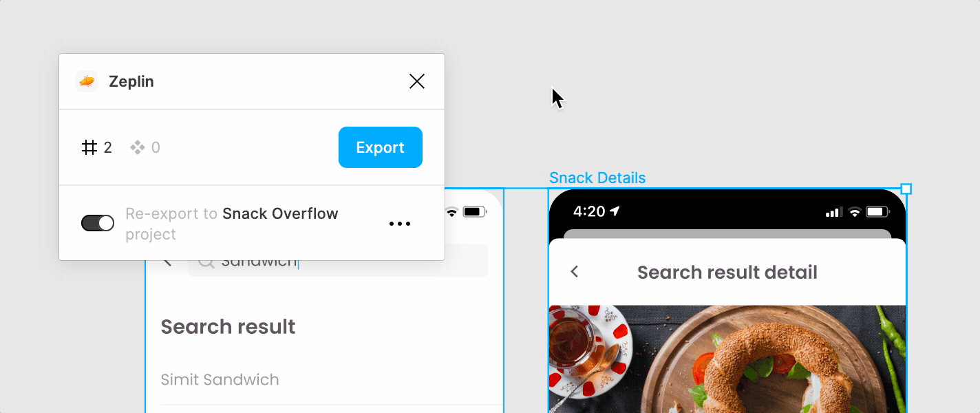Click the sandwich search input field
This screenshot has height=413, width=980.
click(x=338, y=261)
